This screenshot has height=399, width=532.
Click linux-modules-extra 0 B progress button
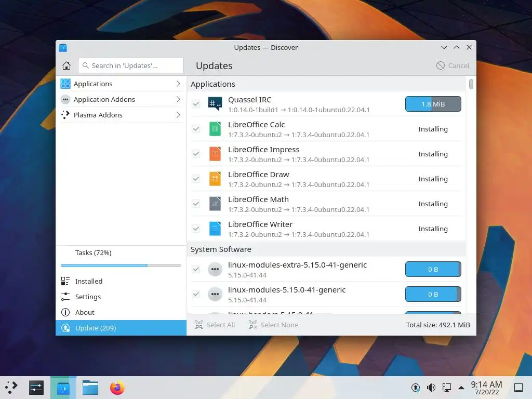[x=433, y=270]
